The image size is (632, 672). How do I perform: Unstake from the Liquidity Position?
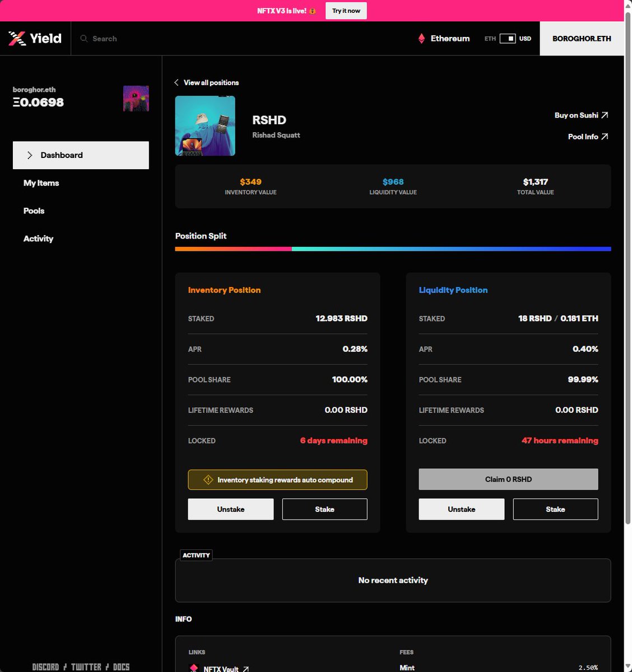pos(462,509)
